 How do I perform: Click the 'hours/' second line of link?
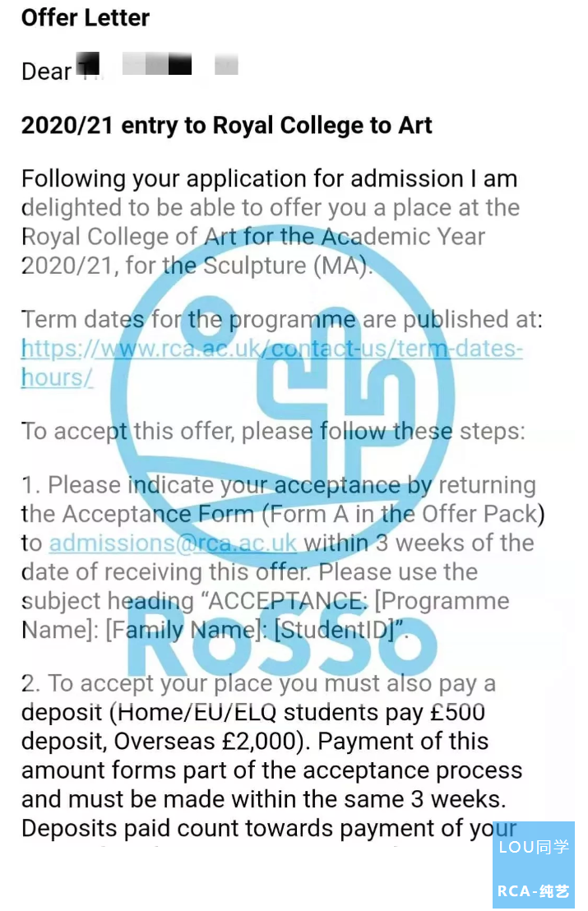point(57,377)
